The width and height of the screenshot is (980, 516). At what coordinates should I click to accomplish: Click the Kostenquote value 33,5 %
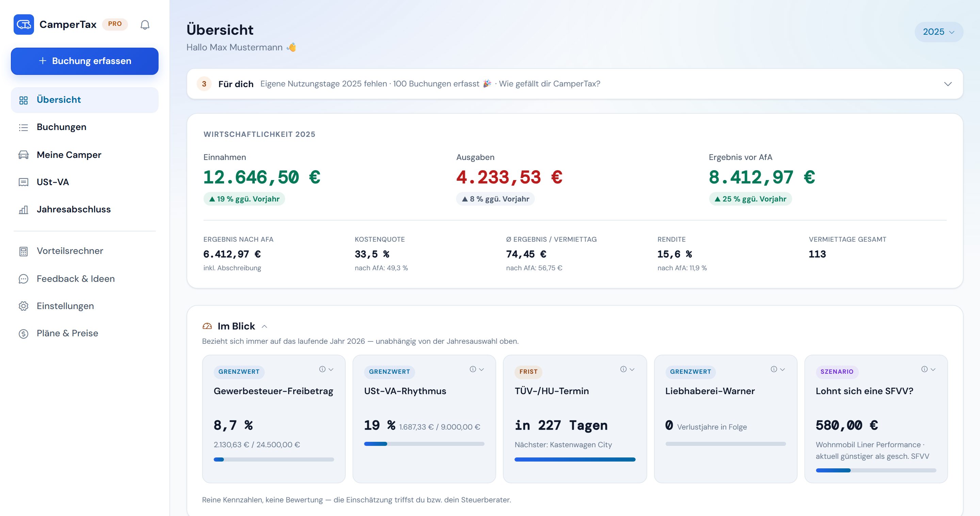click(372, 254)
